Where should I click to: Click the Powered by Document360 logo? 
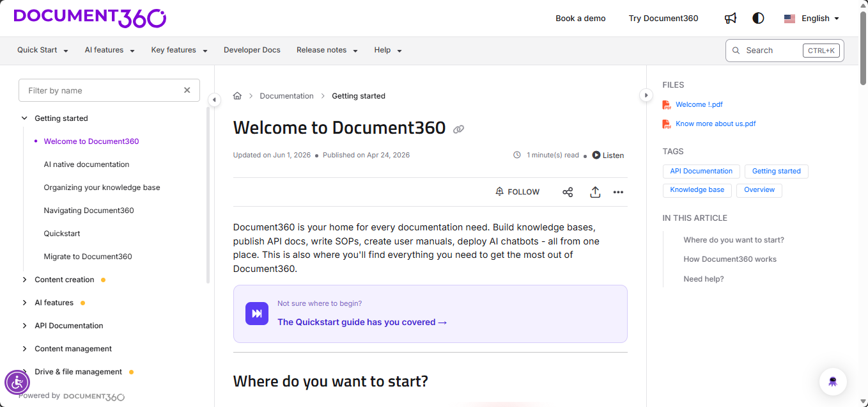click(x=94, y=396)
